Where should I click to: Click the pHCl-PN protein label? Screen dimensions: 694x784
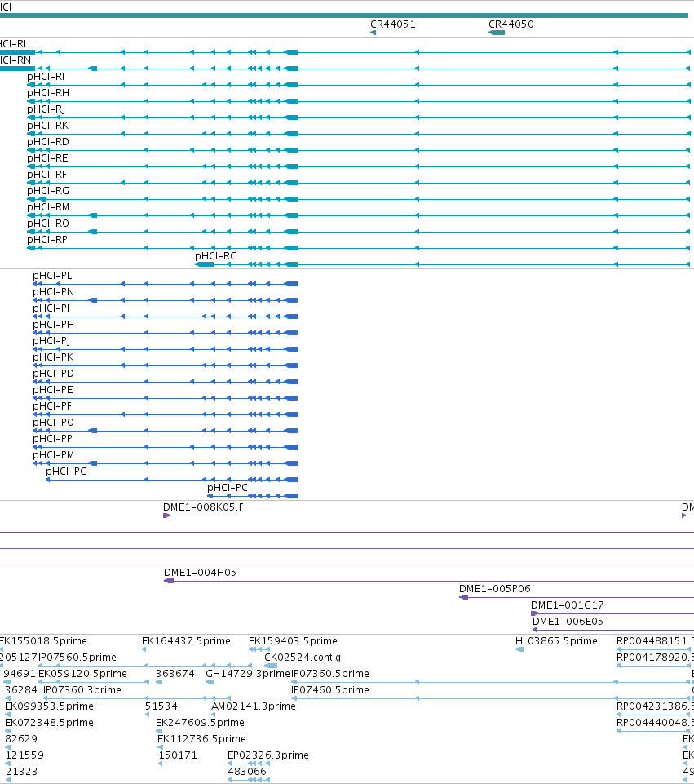pos(54,292)
